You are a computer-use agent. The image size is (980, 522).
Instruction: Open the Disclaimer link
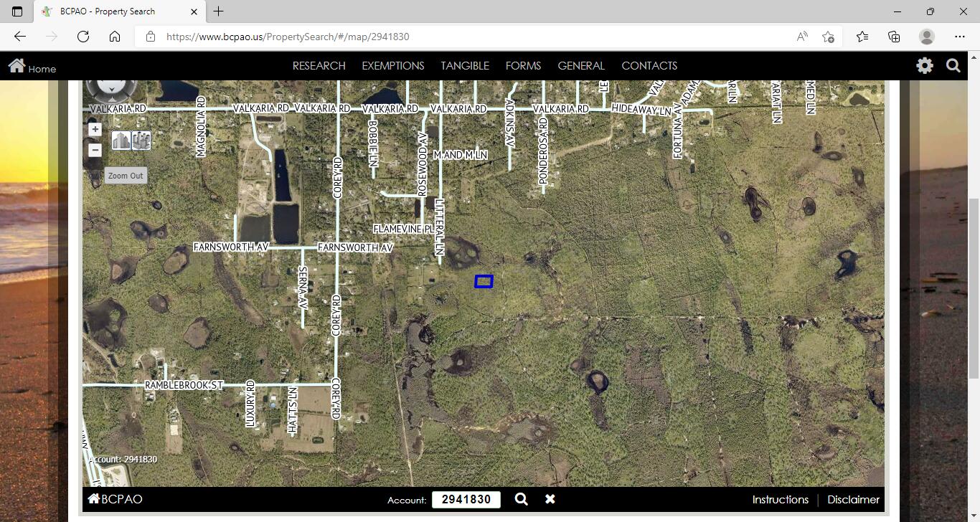tap(853, 500)
